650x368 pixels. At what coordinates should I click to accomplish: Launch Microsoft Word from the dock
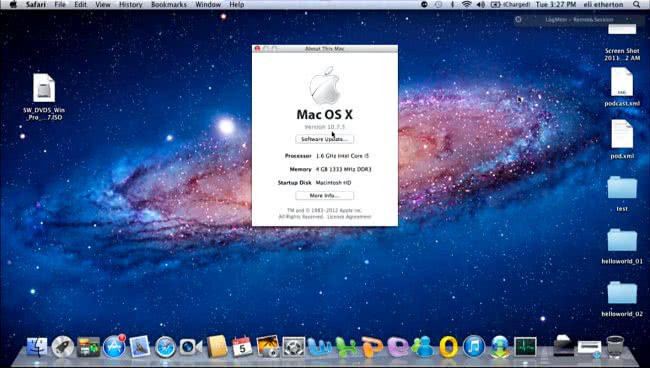pos(320,346)
